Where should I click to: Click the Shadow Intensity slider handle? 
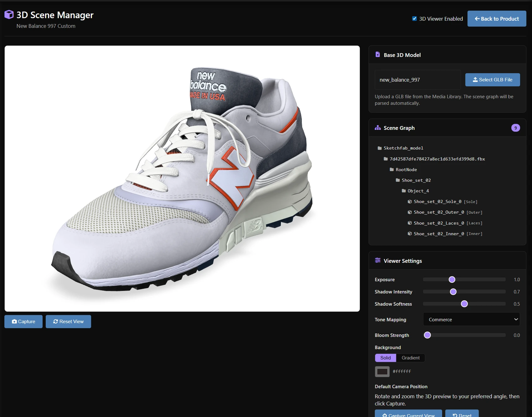coord(453,292)
